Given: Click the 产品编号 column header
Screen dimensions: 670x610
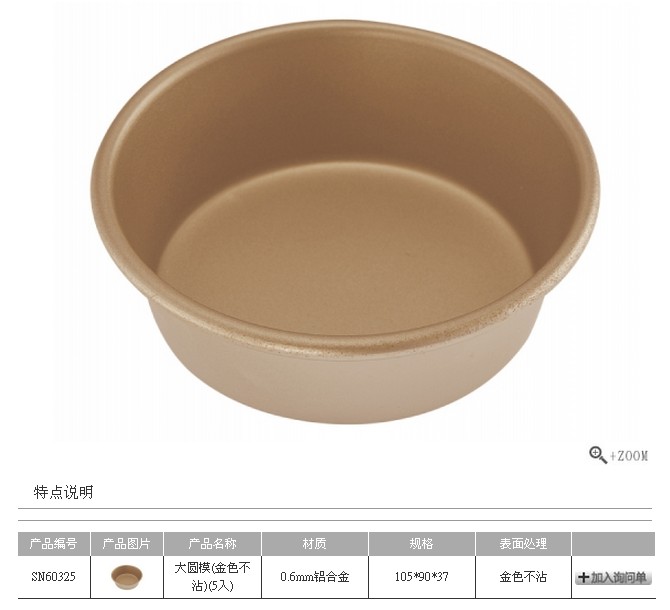Looking at the screenshot, I should pyautogui.click(x=53, y=543).
